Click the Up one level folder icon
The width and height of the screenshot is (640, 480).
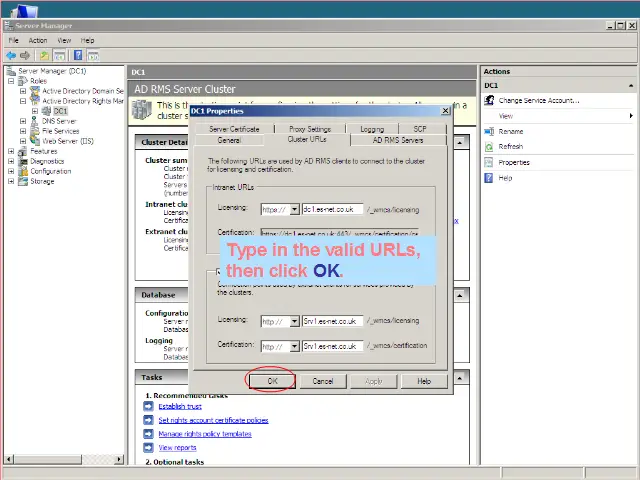[x=44, y=55]
